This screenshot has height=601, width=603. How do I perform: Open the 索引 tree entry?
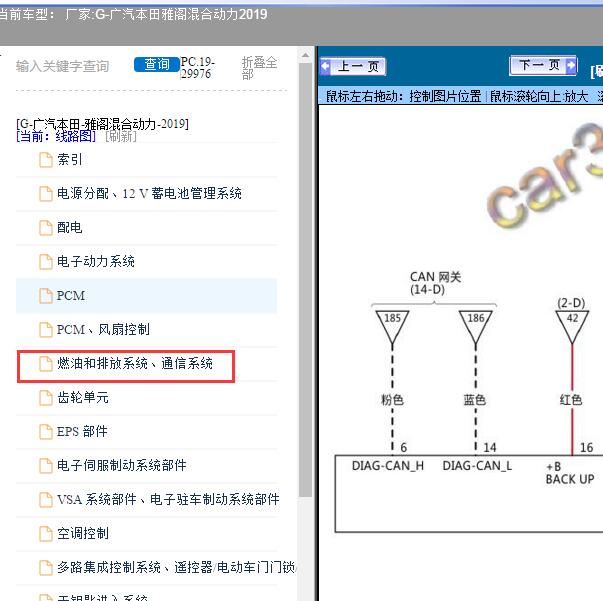tap(70, 160)
